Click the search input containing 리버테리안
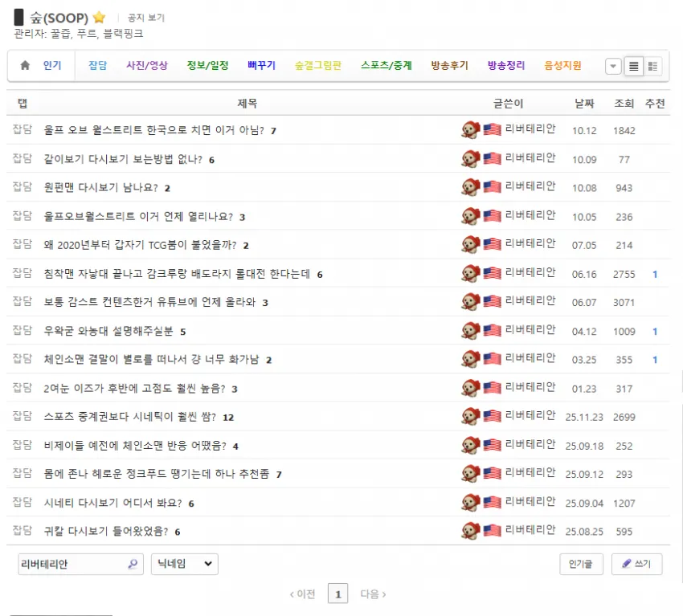This screenshot has height=616, width=683. click(x=80, y=564)
